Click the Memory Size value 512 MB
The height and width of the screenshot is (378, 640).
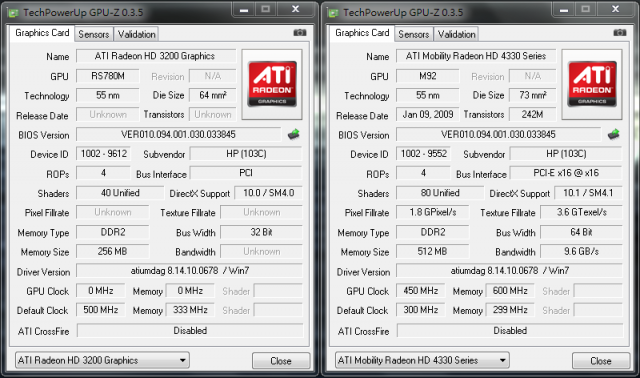point(433,251)
